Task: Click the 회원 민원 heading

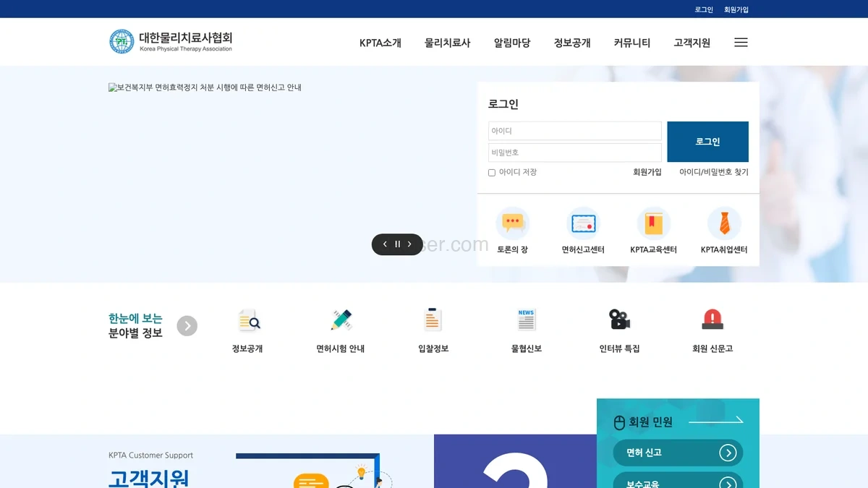Action: [651, 422]
